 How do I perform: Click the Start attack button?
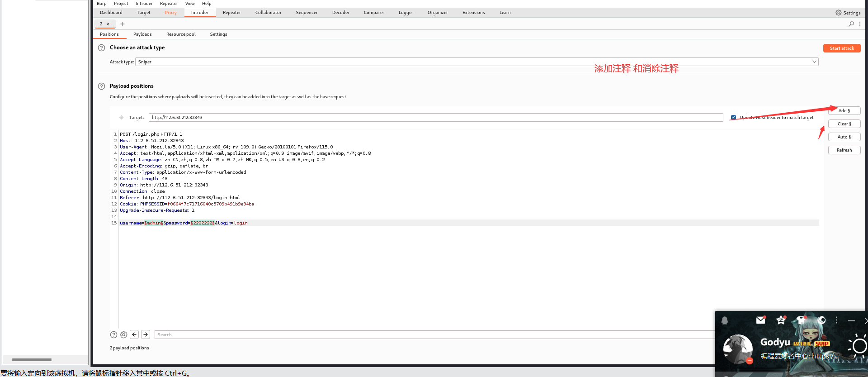tap(842, 48)
